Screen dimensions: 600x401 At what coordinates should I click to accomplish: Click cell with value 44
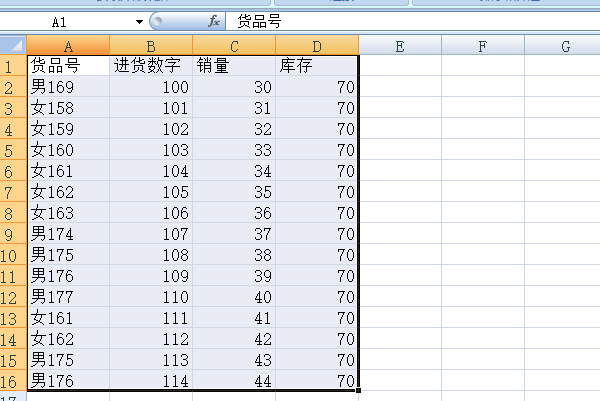(234, 381)
